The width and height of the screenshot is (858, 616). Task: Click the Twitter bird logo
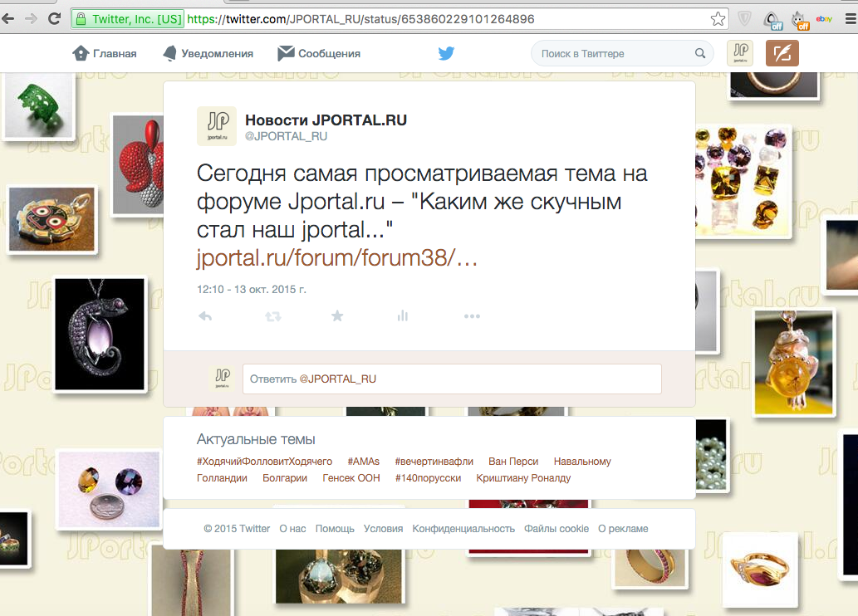click(446, 53)
